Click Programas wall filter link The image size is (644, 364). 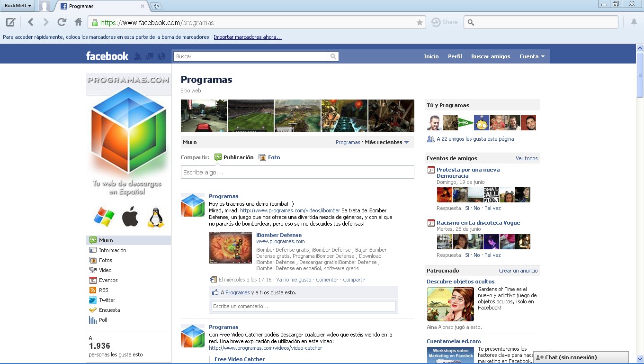(348, 142)
